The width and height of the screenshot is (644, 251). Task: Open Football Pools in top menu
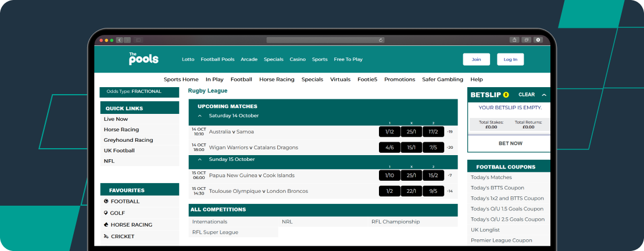pos(217,59)
